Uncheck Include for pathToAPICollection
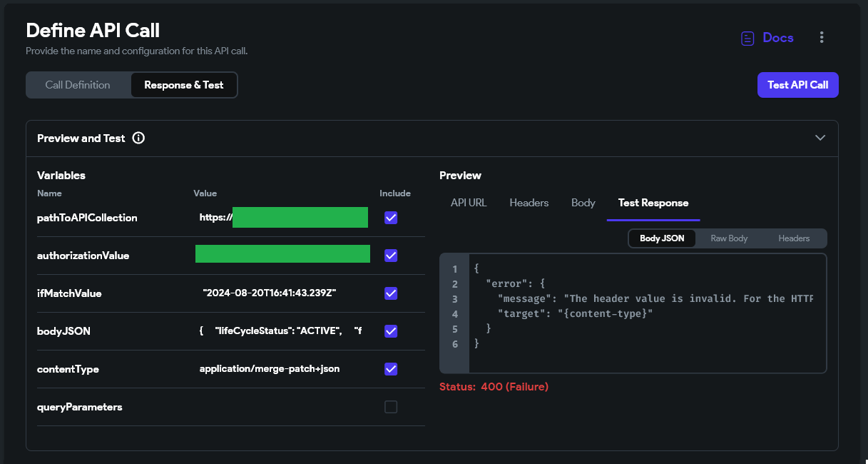Screen dimensions: 868x464 pyautogui.click(x=391, y=218)
